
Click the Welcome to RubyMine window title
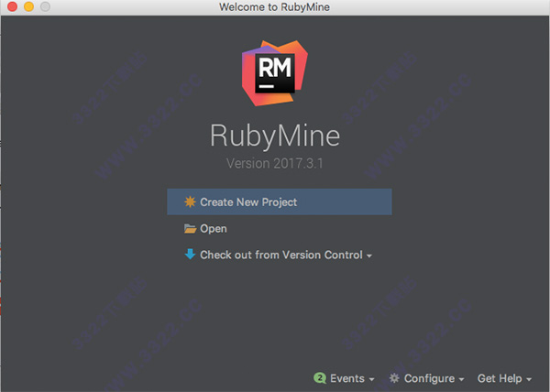[x=274, y=7]
